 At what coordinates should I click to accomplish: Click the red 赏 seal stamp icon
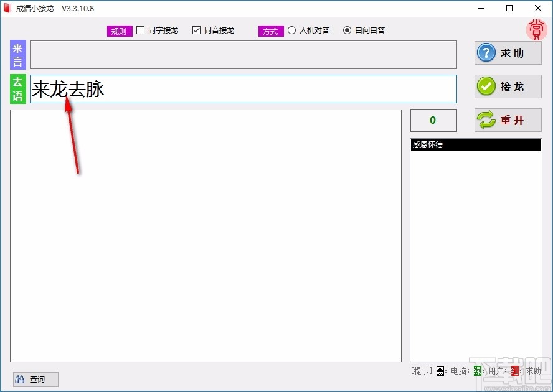coord(536,29)
